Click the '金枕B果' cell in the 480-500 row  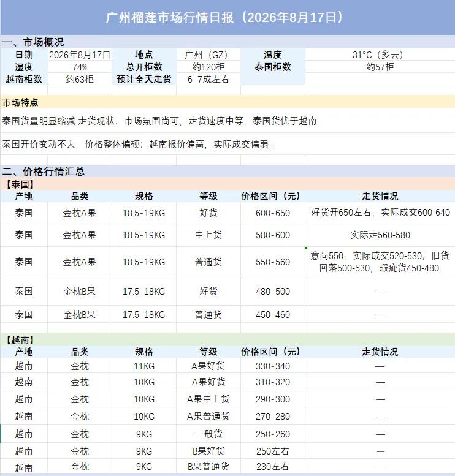tap(80, 292)
